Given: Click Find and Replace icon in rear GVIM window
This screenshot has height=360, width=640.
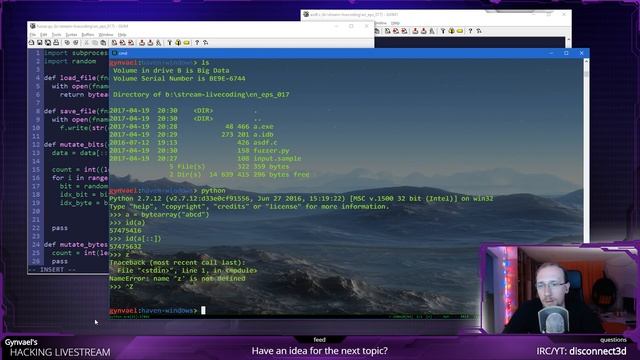Looking at the screenshot, I should pos(387,31).
